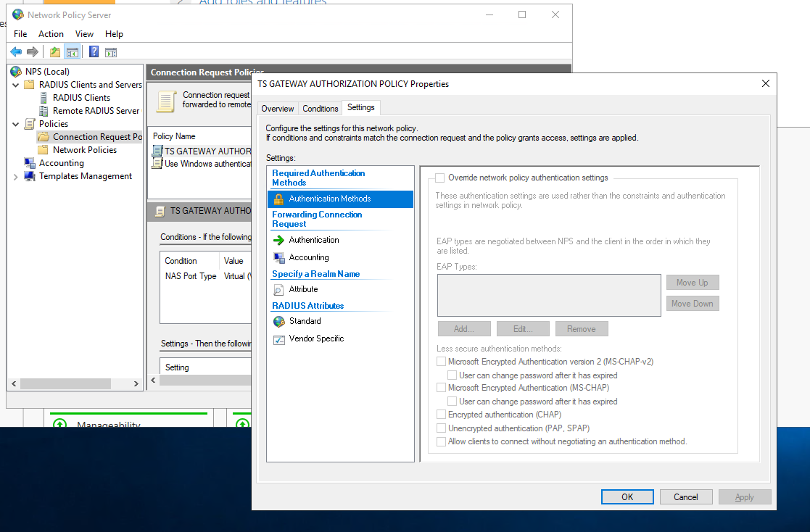Collapse the Policies tree node

click(16, 124)
